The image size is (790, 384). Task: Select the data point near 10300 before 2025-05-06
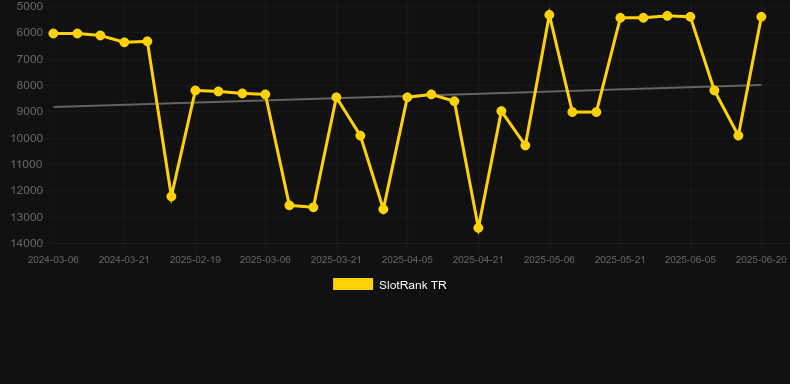coord(525,145)
